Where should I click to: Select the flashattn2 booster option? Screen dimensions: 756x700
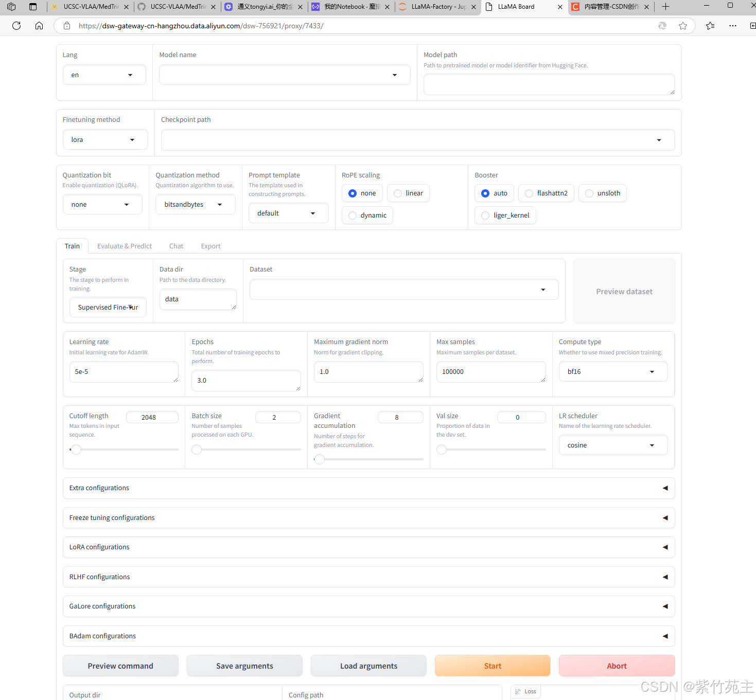(546, 193)
